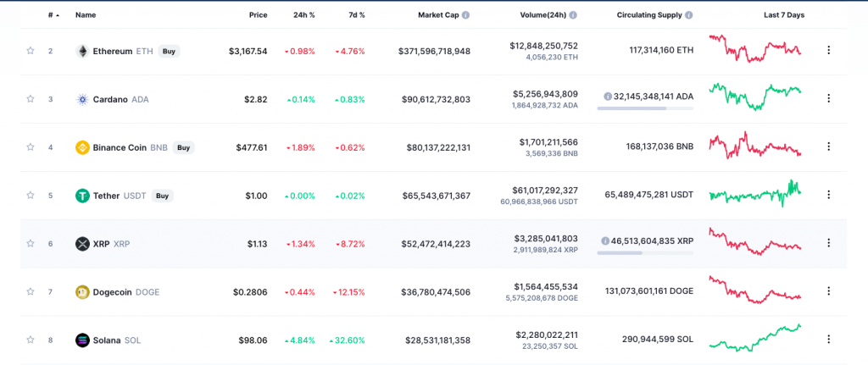Click Binance Coin price $477.61
Screen dimensions: 868x365
coord(251,147)
